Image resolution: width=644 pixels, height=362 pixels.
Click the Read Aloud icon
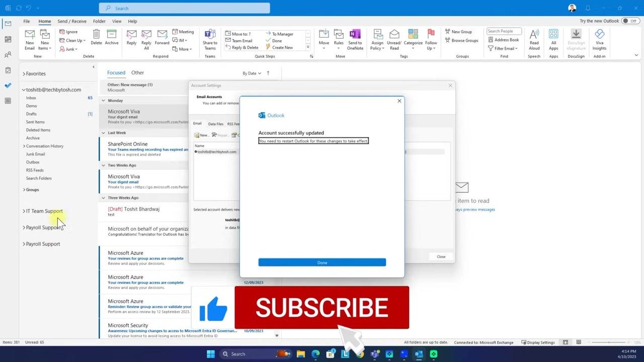coord(534,40)
